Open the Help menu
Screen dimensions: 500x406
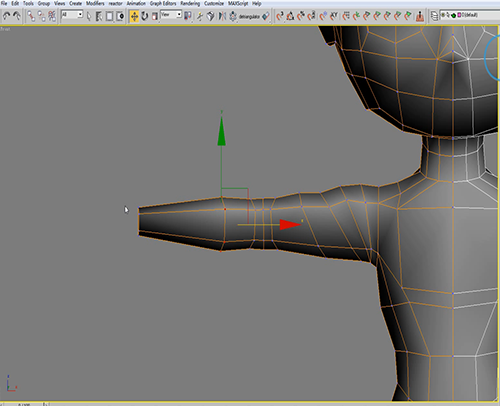click(x=257, y=3)
